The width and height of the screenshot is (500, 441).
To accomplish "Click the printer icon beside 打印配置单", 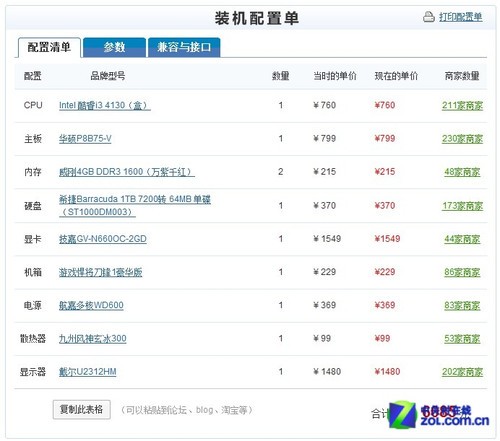I will click(x=429, y=17).
